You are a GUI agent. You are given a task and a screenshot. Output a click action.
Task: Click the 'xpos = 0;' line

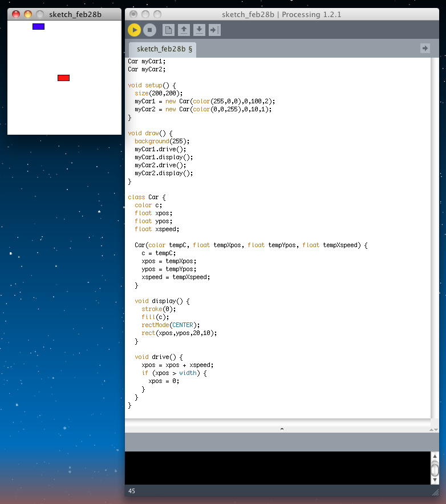point(164,381)
